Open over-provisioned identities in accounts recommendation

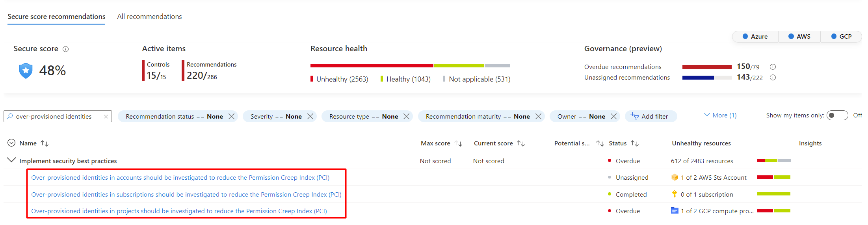180,178
